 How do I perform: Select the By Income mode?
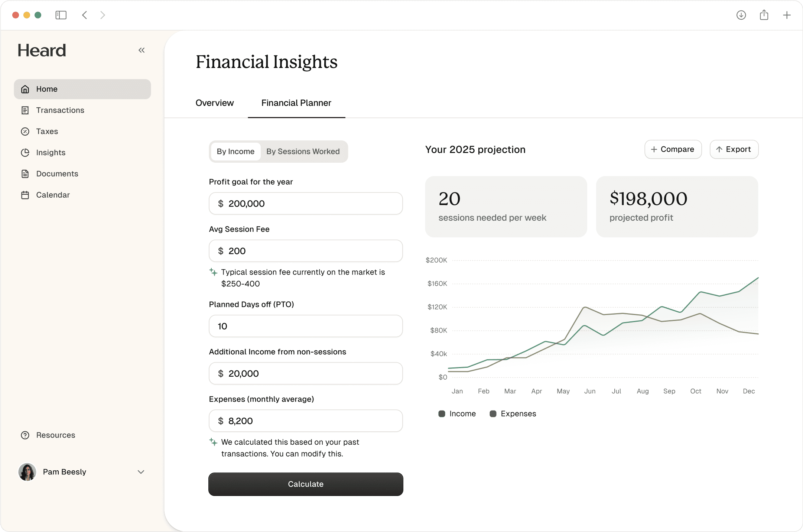point(235,152)
